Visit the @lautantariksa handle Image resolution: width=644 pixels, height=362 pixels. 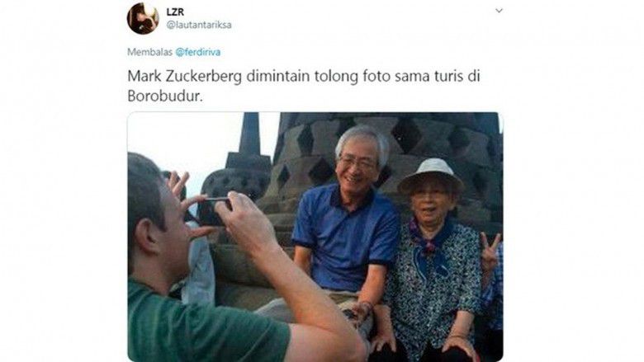click(x=199, y=25)
